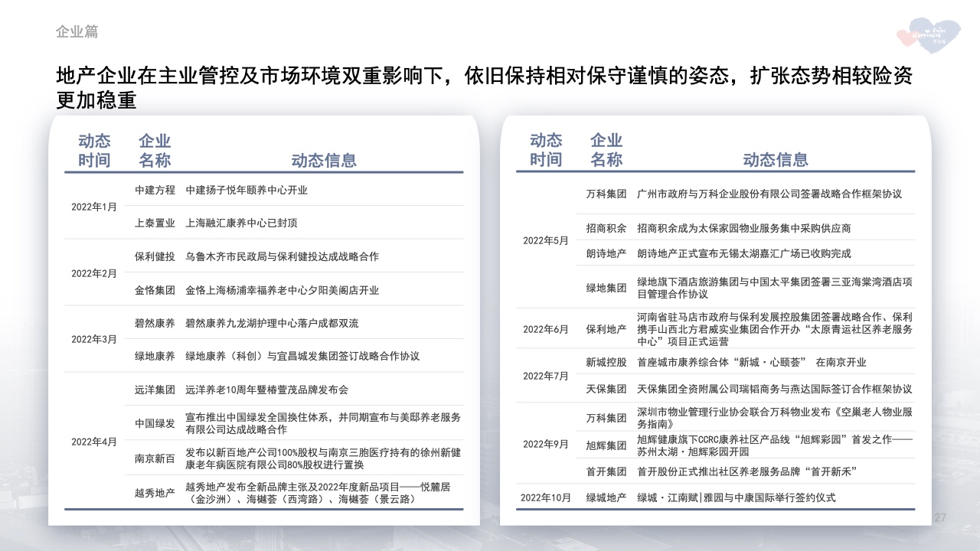Click the text "乌鲁木齐市民政局与保利健投达成战略合作"
Viewport: 980px width, 551px height.
(282, 256)
